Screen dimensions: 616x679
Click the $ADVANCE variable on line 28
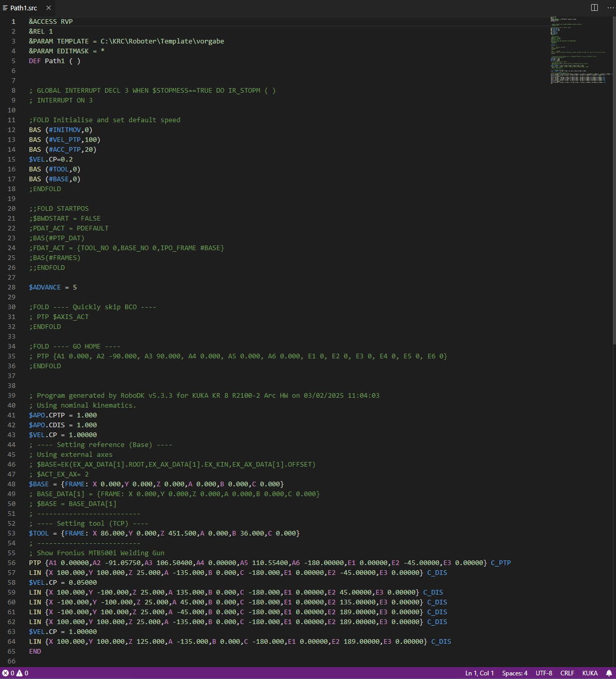coord(45,287)
